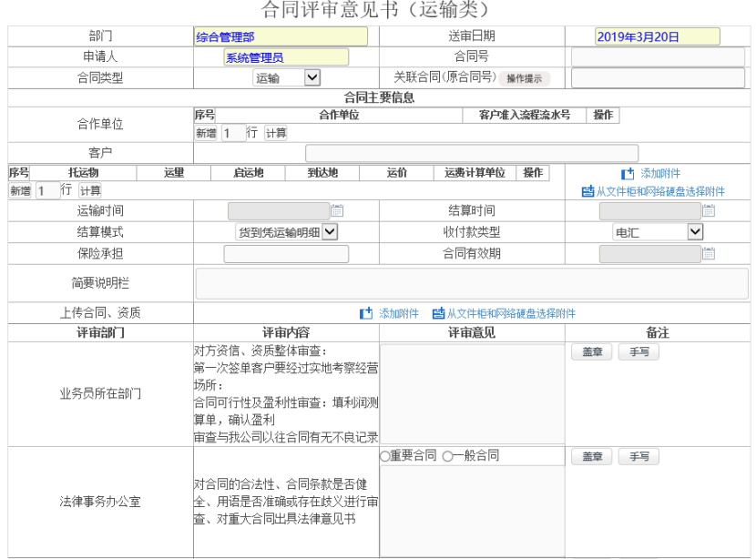This screenshot has width=756, height=559.
Task: Open the 结算模式 dropdown
Action: coord(329,232)
